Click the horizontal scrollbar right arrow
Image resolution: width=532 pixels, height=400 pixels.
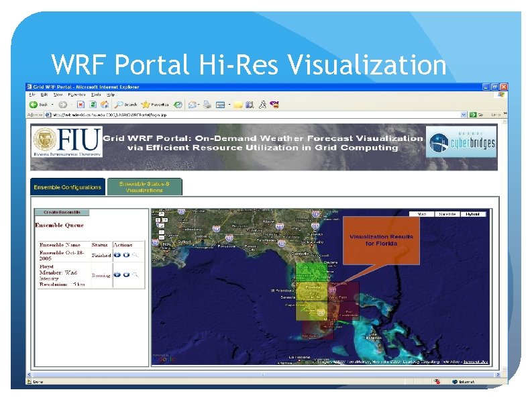pos(498,375)
